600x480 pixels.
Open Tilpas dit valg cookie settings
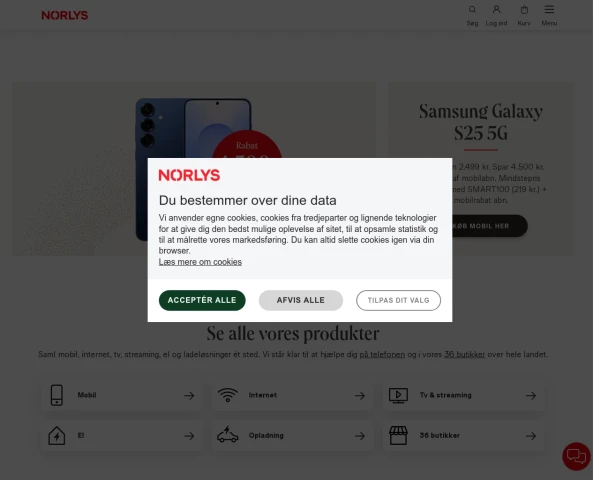398,300
